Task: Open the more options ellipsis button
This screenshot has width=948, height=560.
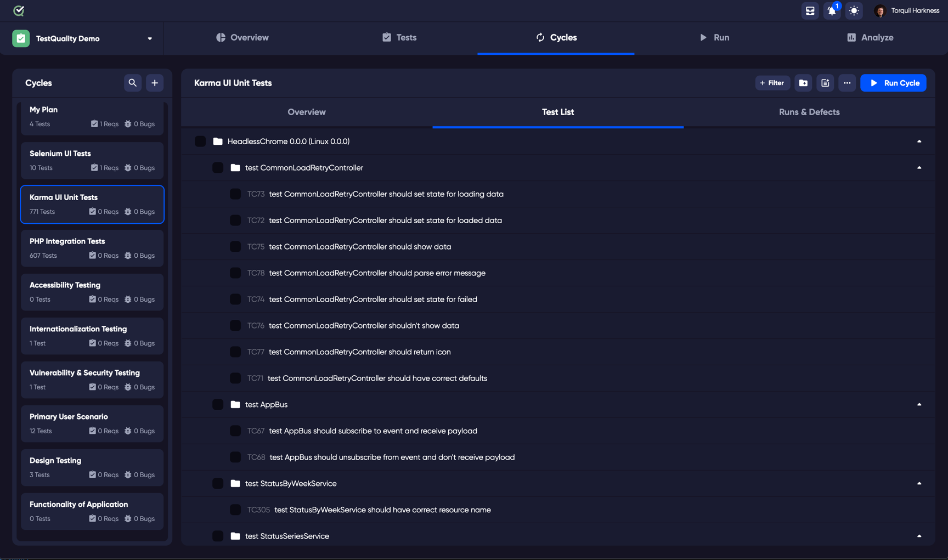Action: coord(847,83)
